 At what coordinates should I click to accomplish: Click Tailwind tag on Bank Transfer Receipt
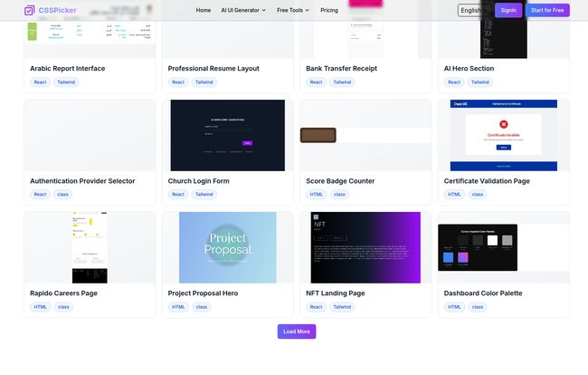(x=342, y=82)
